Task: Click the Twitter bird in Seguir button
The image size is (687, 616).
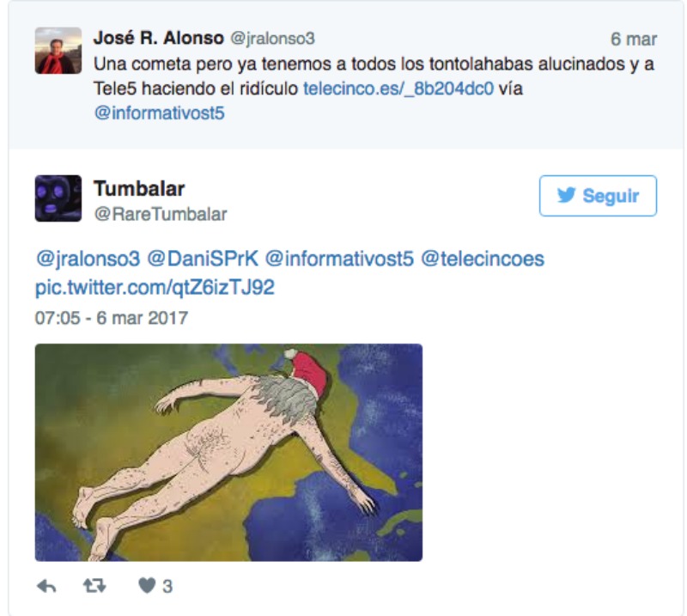Action: point(566,195)
